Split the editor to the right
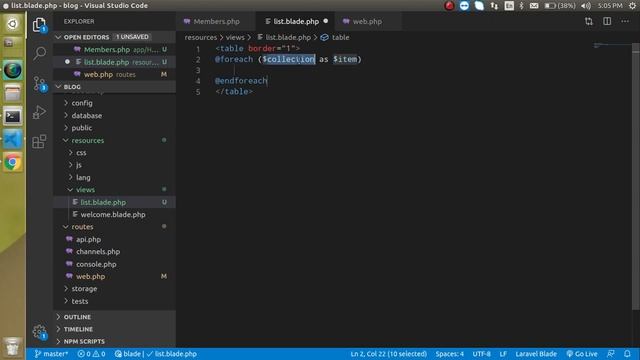Image resolution: width=640 pixels, height=360 pixels. pos(607,21)
